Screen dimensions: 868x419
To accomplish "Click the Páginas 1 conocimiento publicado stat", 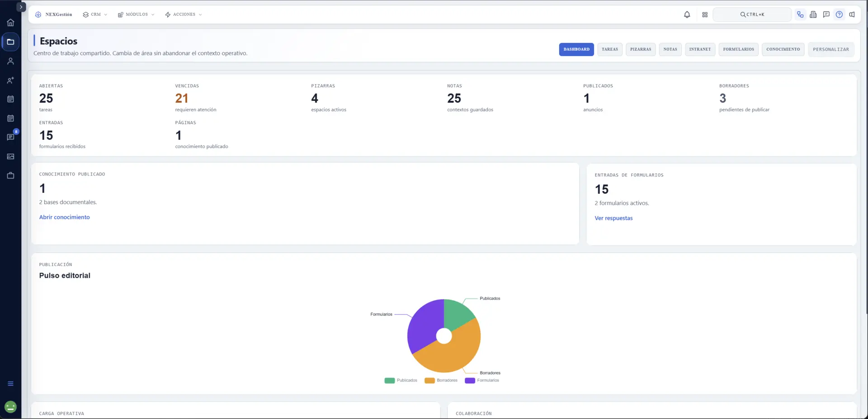I will [x=202, y=135].
